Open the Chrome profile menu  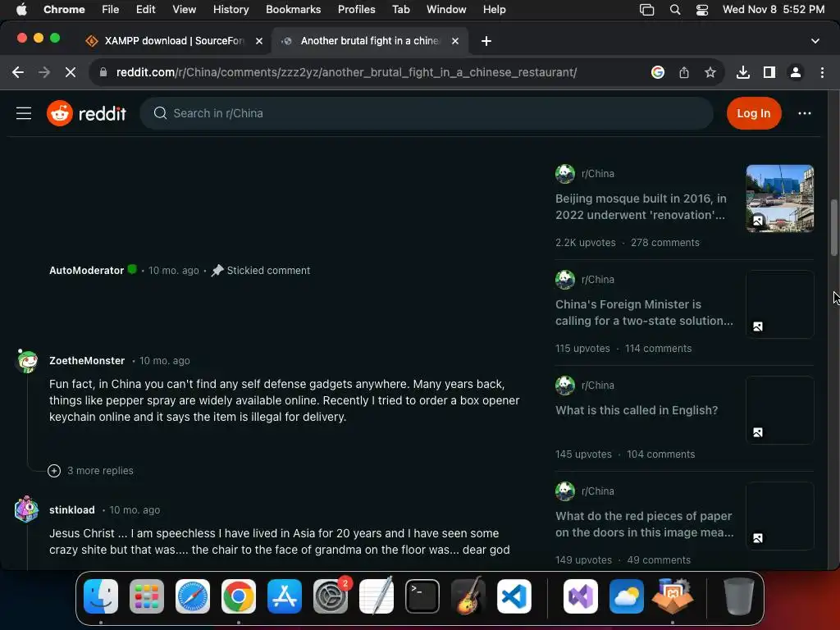coord(795,72)
